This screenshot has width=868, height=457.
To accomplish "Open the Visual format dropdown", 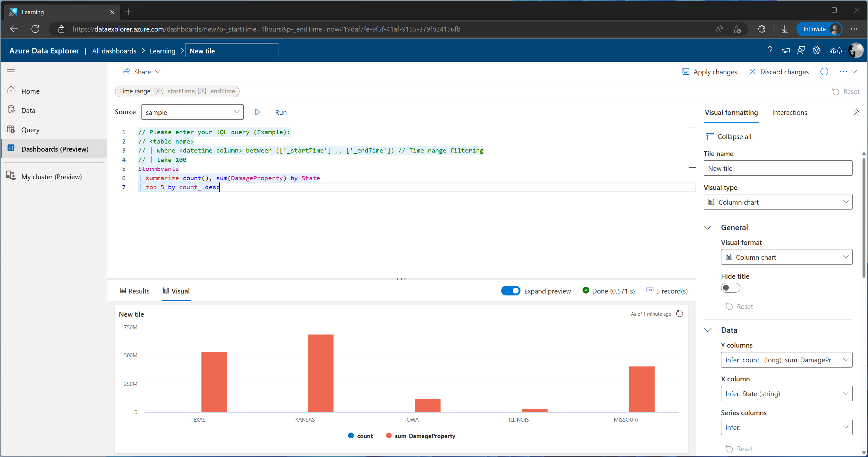I will point(786,257).
